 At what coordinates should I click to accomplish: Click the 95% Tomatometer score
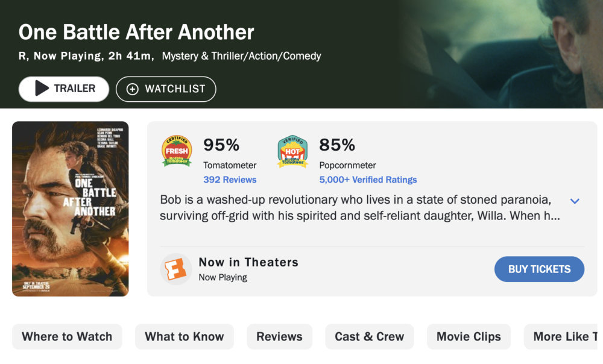pos(221,145)
